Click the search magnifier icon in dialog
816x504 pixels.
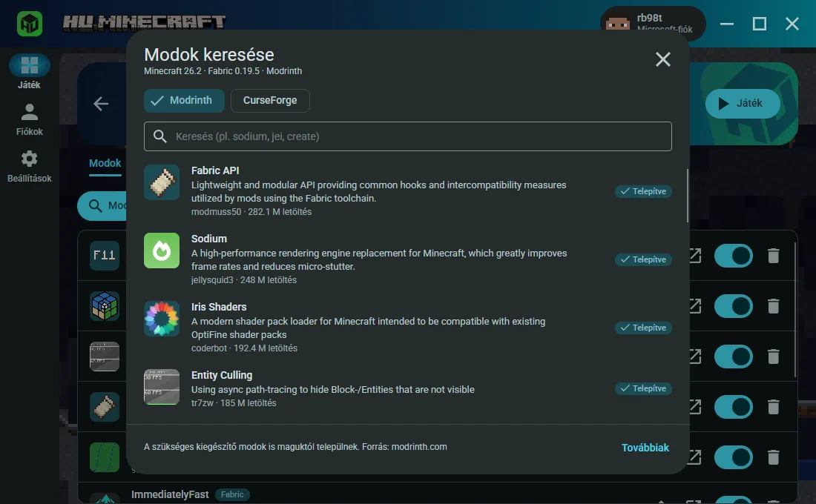click(159, 136)
